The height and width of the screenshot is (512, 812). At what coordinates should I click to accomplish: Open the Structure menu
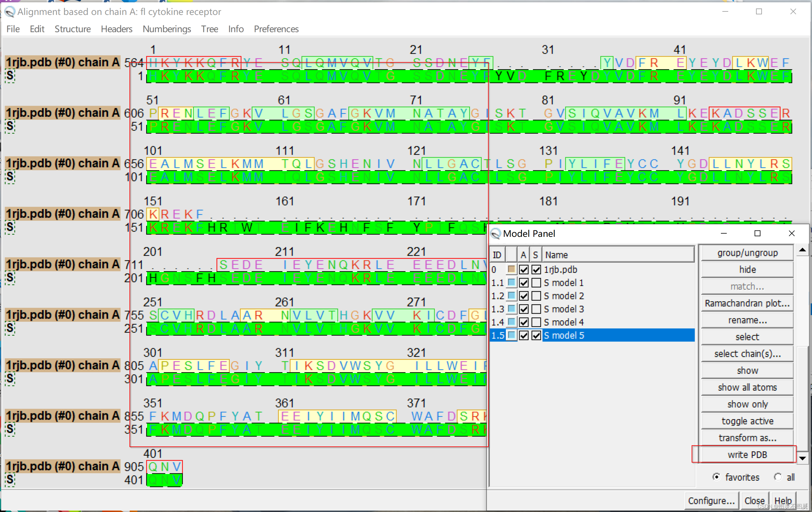[73, 29]
